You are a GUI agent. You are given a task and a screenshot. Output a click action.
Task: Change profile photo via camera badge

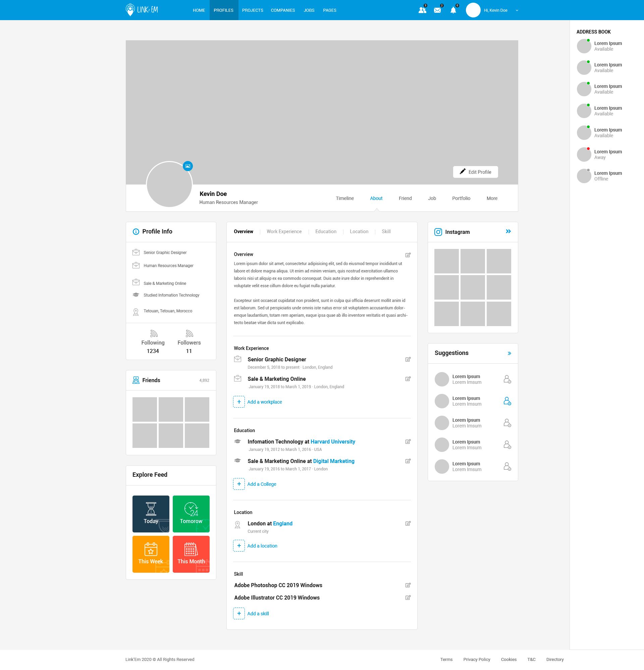(x=187, y=166)
